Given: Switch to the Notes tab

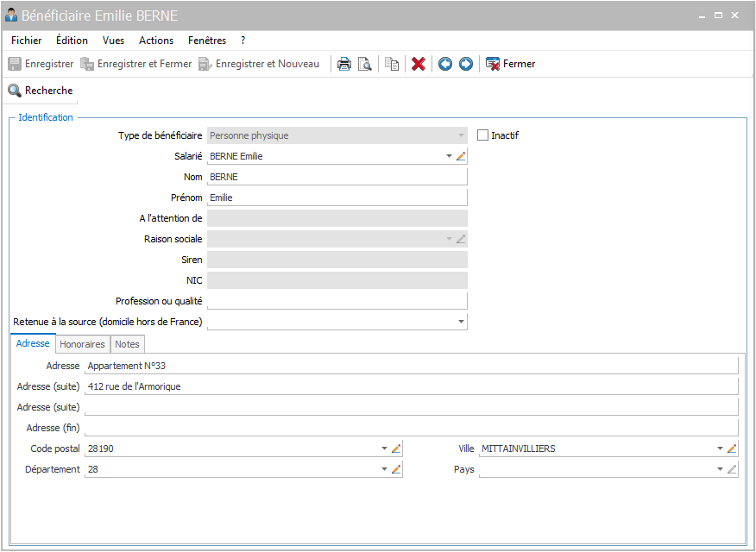Looking at the screenshot, I should point(127,344).
